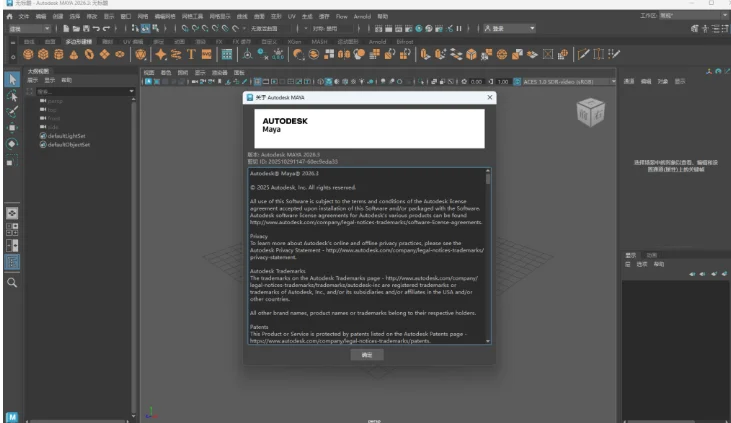
Task: Click the Undo arrow icon
Action: tap(96, 28)
